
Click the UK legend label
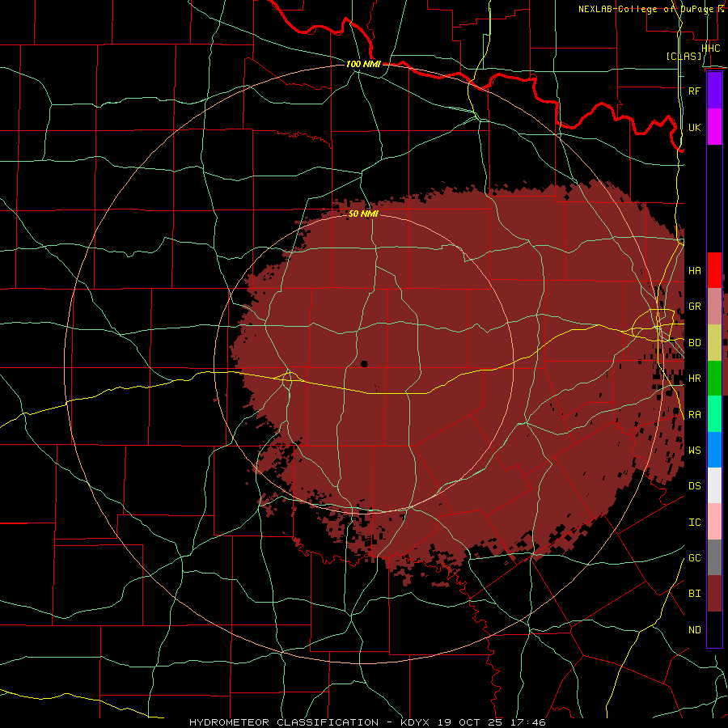pyautogui.click(x=695, y=127)
